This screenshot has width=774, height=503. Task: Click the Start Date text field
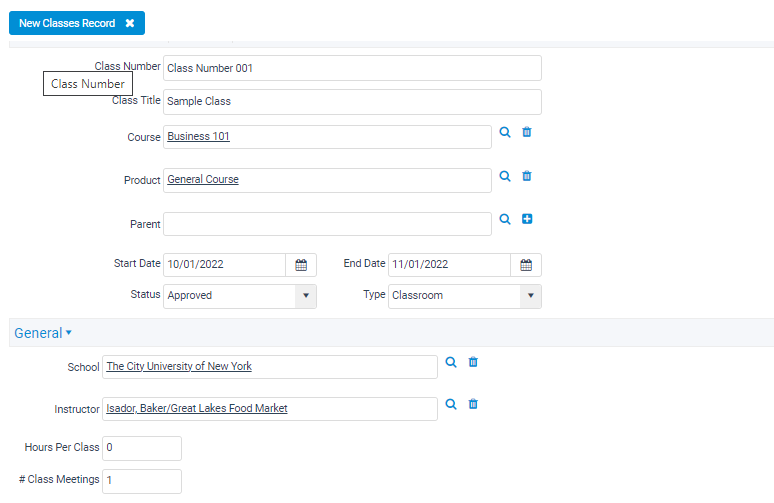(225, 265)
